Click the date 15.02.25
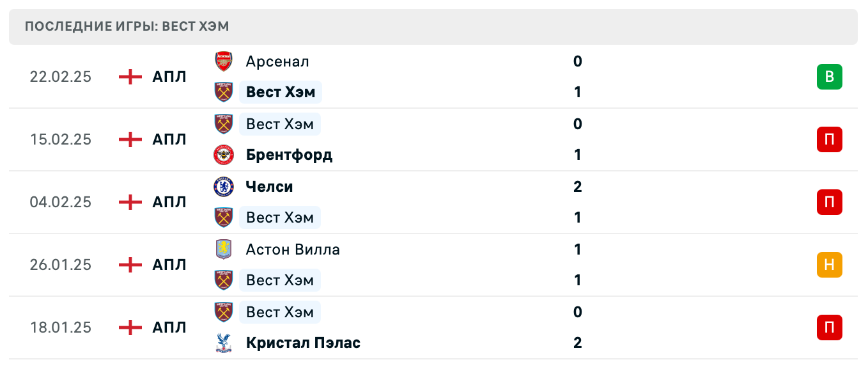Image resolution: width=868 pixels, height=371 pixels. pos(61,139)
